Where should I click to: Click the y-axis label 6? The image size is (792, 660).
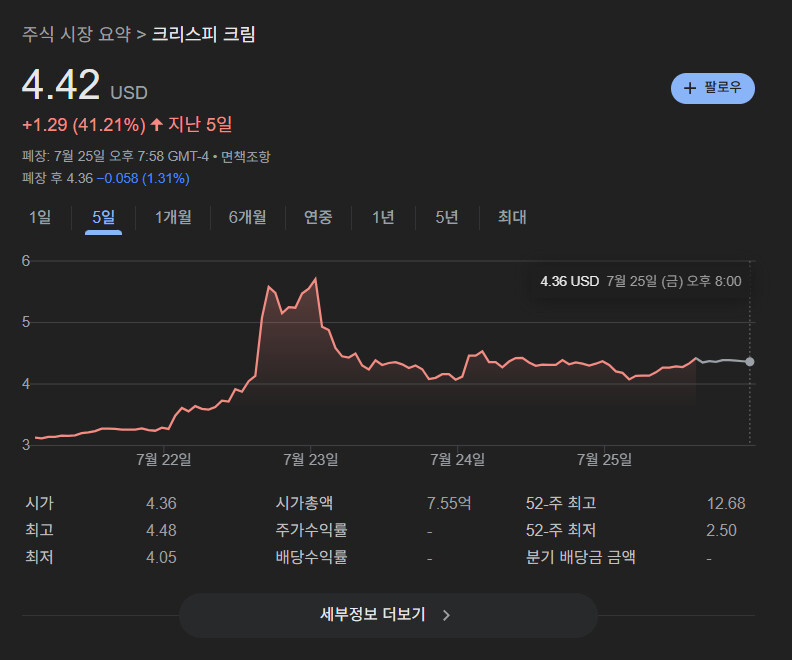click(x=26, y=261)
